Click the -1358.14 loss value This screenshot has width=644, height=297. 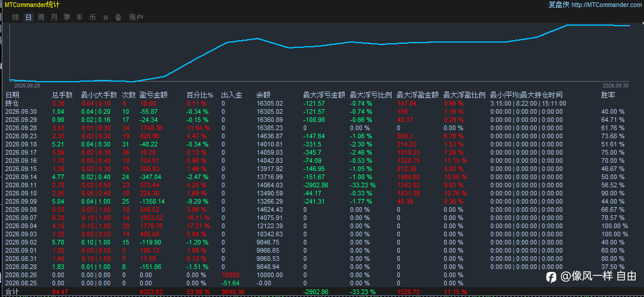pyautogui.click(x=153, y=201)
